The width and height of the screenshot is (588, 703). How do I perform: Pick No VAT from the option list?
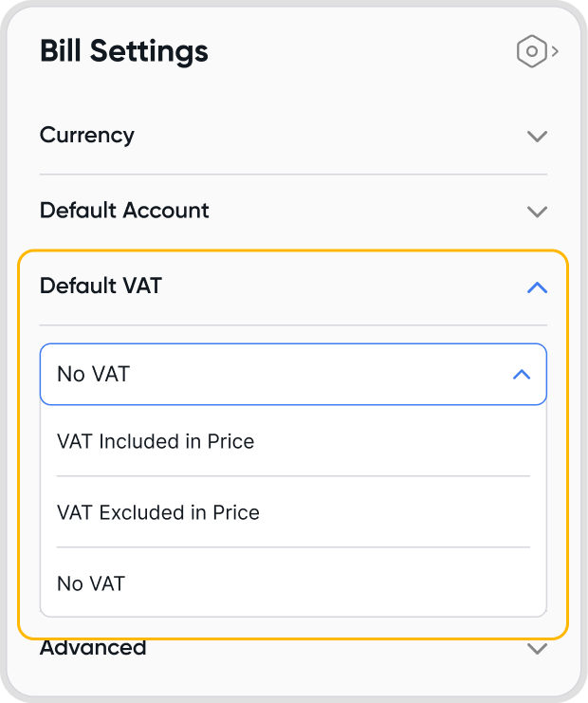(x=91, y=583)
